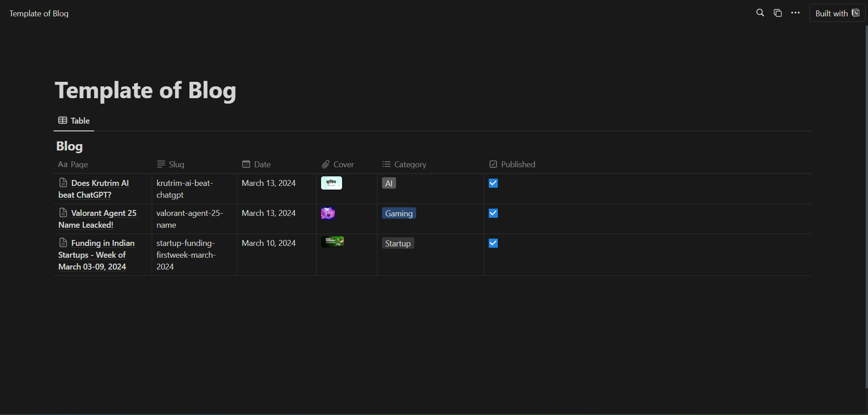The width and height of the screenshot is (868, 415).
Task: Toggle Published checkbox for Funding row
Action: (493, 243)
